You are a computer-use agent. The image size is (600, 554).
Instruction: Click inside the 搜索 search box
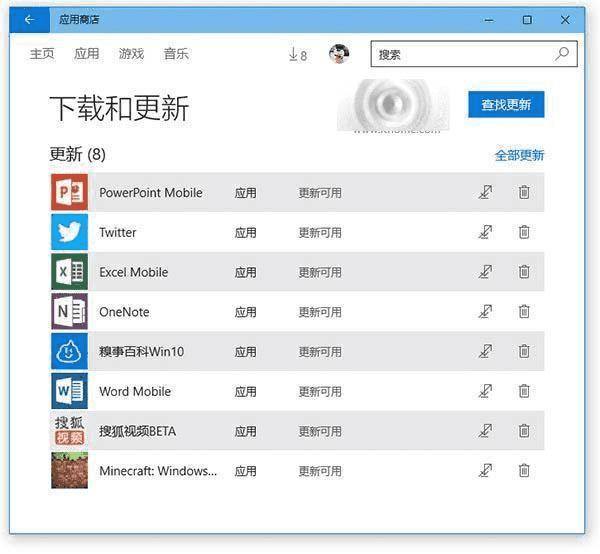click(474, 54)
